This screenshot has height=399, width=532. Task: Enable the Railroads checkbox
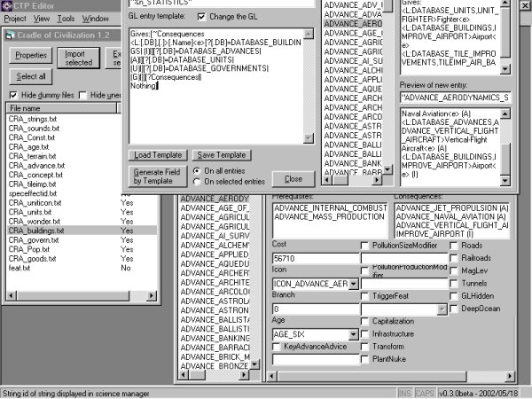click(x=454, y=258)
